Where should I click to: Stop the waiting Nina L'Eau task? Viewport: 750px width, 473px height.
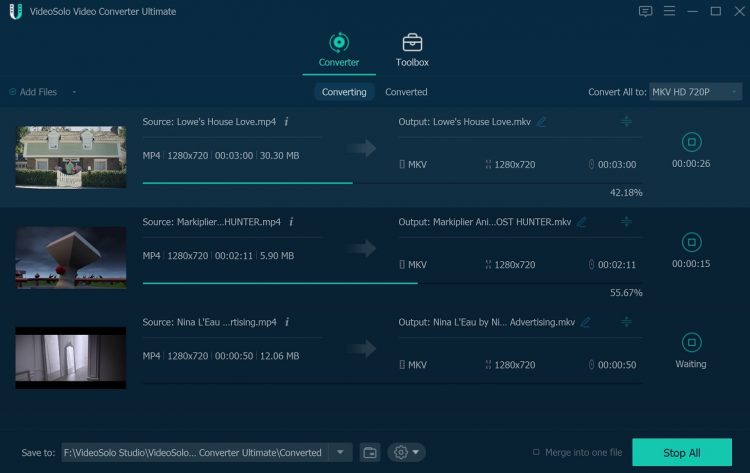click(691, 342)
